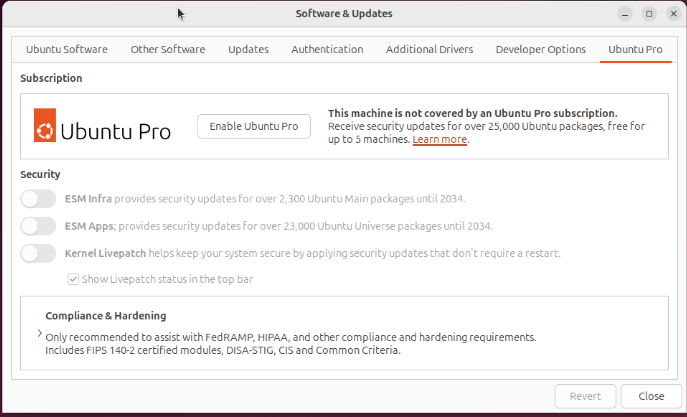Open the Other Software tab
The height and width of the screenshot is (417, 687).
[168, 49]
